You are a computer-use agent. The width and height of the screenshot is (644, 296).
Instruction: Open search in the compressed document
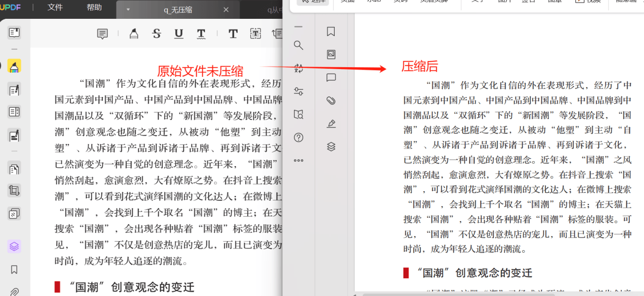298,45
